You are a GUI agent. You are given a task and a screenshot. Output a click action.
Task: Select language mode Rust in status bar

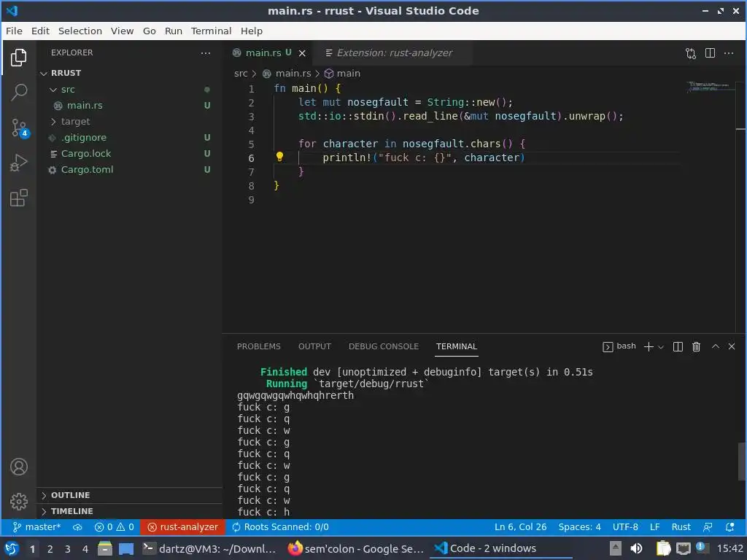(x=681, y=527)
